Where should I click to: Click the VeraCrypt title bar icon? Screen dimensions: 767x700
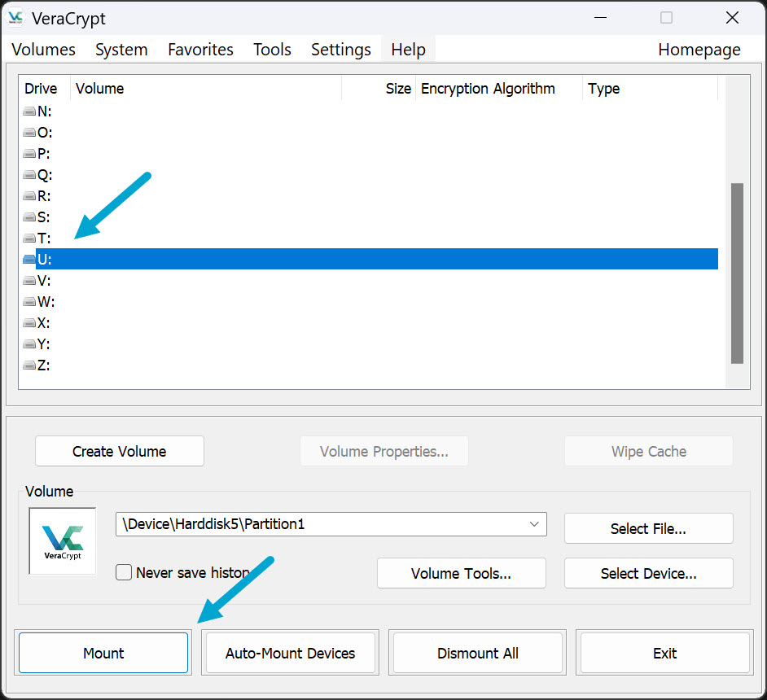tap(15, 18)
